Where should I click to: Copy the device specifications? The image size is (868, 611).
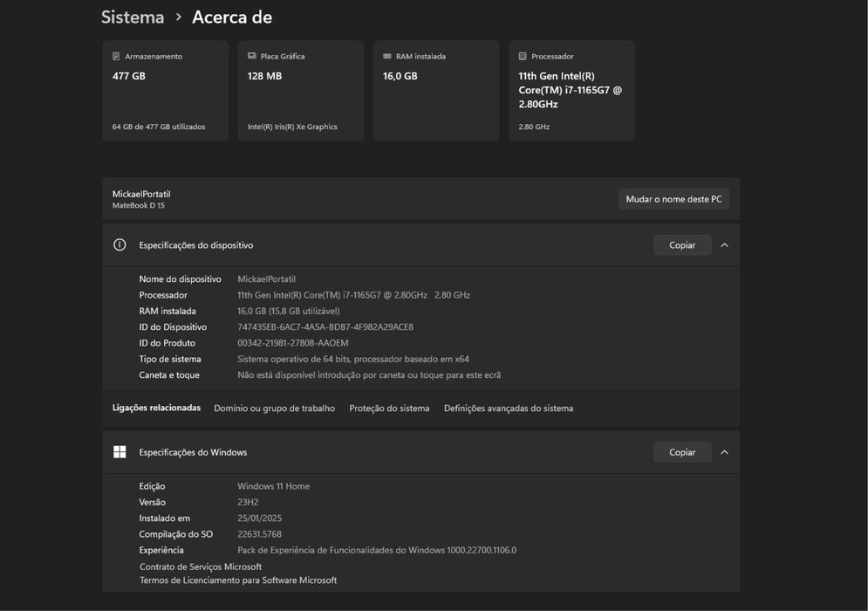click(x=682, y=245)
